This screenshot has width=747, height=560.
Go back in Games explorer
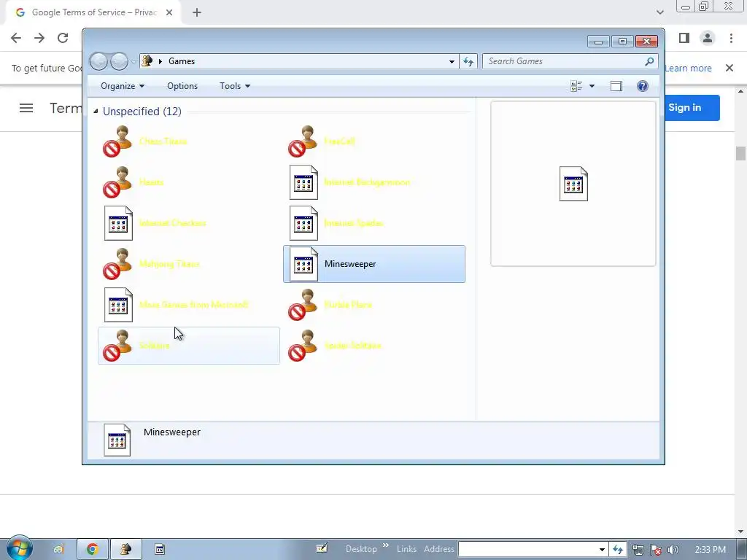98,61
